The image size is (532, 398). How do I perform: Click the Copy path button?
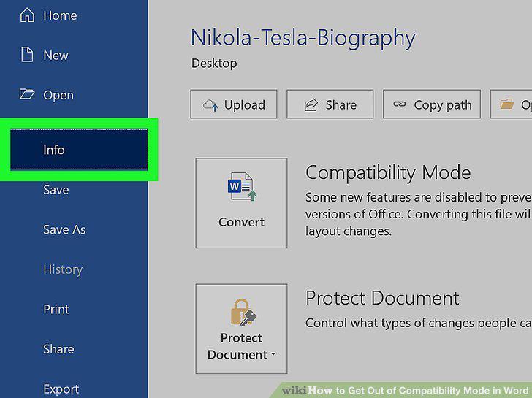tap(432, 104)
